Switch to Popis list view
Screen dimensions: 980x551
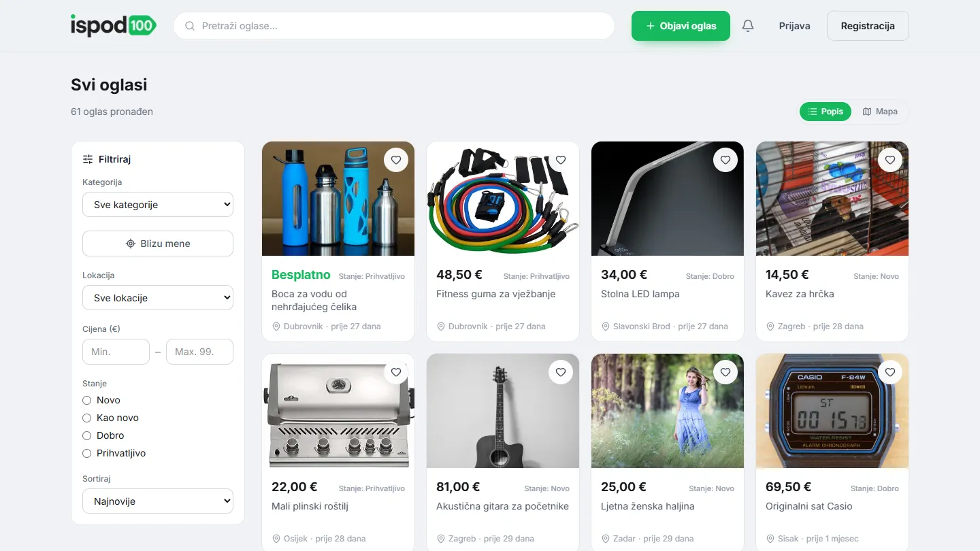coord(826,112)
